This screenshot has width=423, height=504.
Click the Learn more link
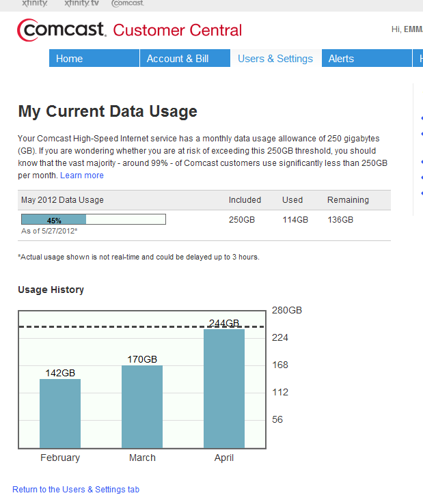point(82,176)
